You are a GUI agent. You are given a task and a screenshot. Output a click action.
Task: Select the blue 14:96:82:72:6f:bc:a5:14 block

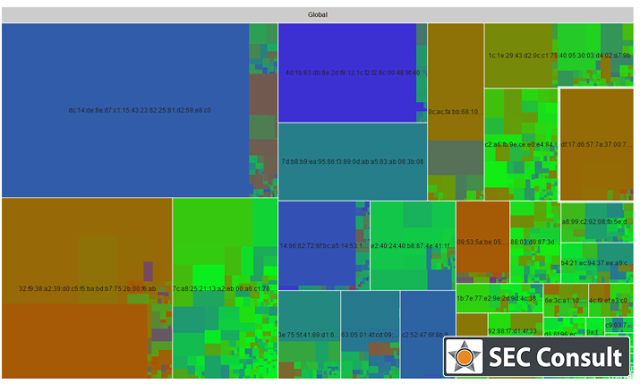click(x=324, y=246)
